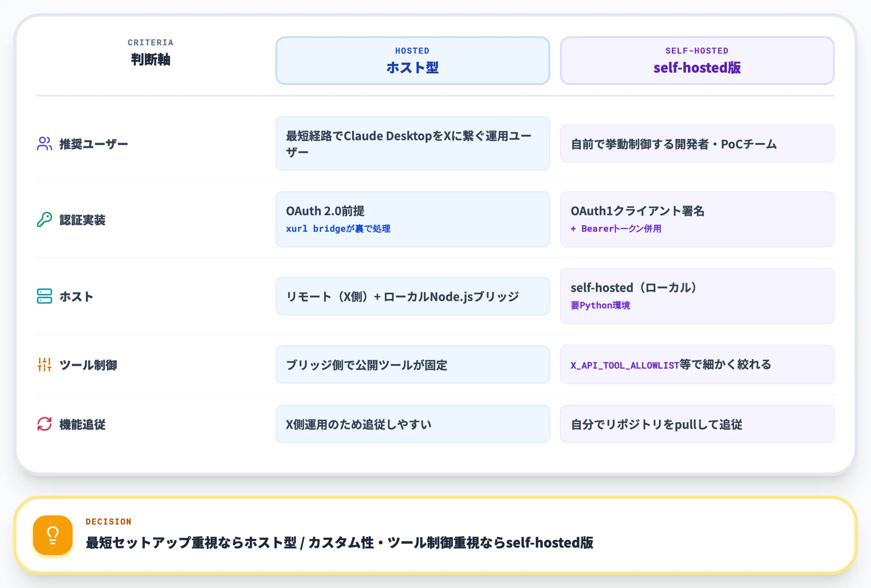Viewport: 871px width, 588px height.
Task: Click the self-hosted（ローカル） text
Action: pos(635,287)
